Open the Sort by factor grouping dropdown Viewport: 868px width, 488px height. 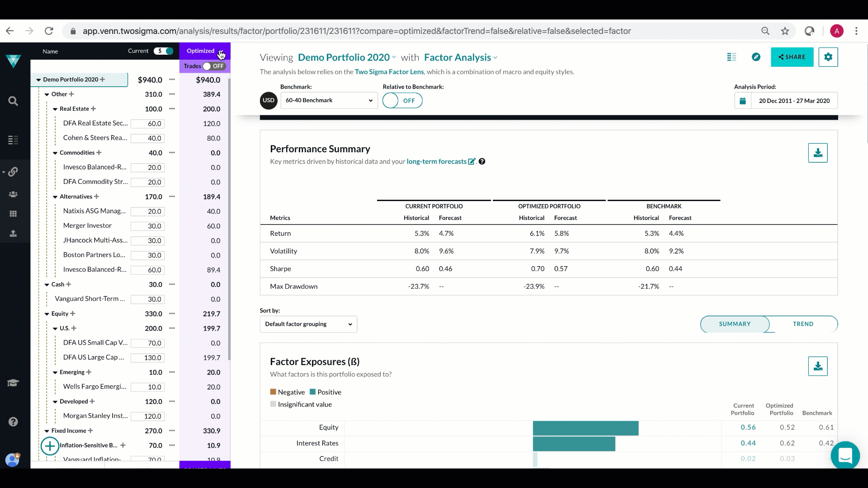pos(308,324)
